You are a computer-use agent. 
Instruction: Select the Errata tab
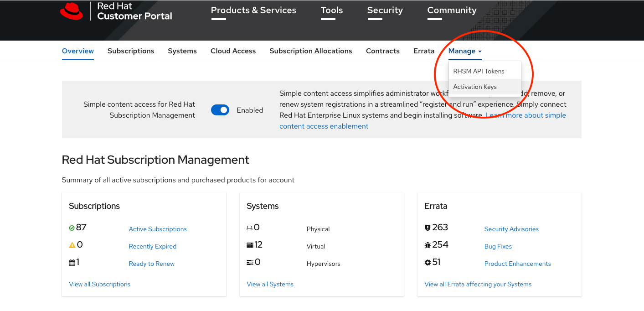click(423, 51)
